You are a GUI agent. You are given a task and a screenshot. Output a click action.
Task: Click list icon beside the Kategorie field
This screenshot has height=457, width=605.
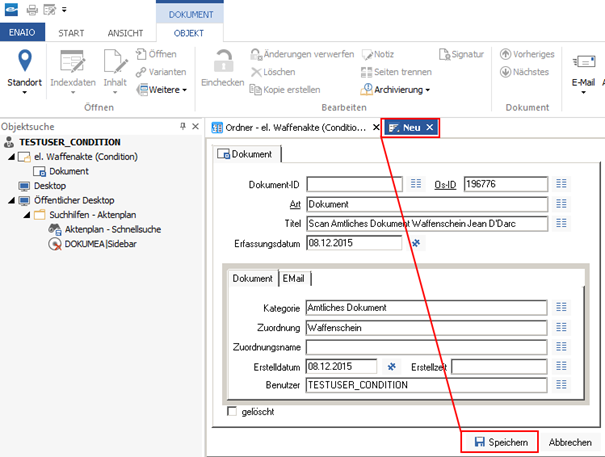(561, 307)
